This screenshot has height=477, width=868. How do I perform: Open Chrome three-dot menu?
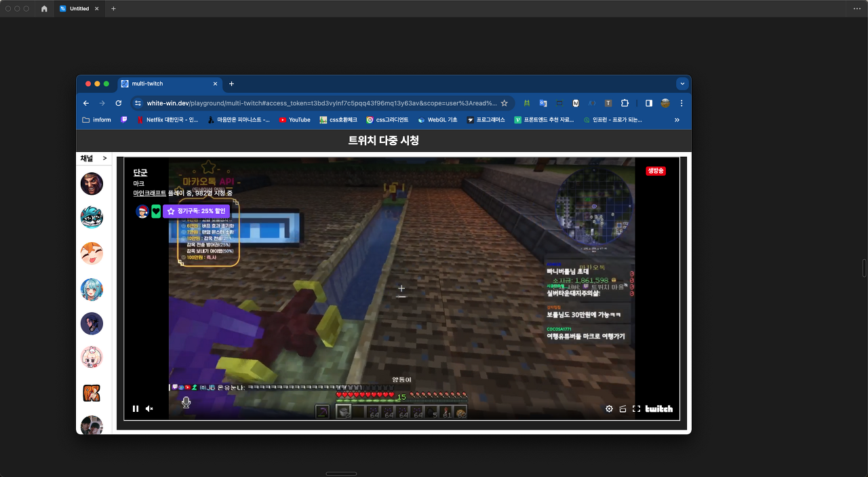click(682, 103)
